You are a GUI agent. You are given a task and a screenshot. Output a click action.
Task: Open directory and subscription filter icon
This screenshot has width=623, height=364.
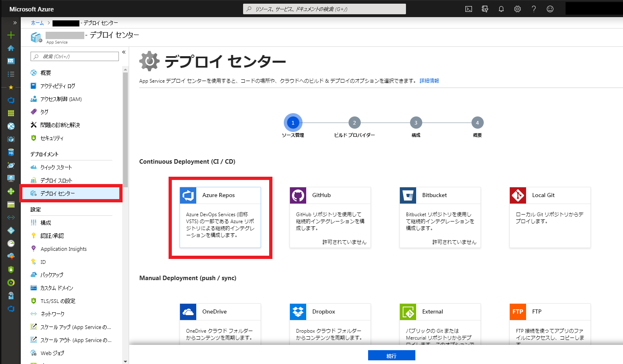point(485,9)
